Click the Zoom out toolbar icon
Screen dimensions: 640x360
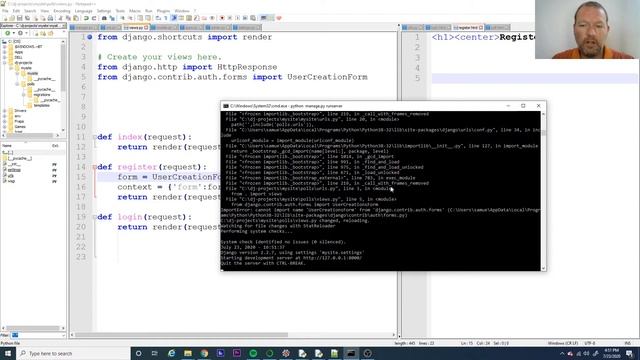[x=130, y=18]
